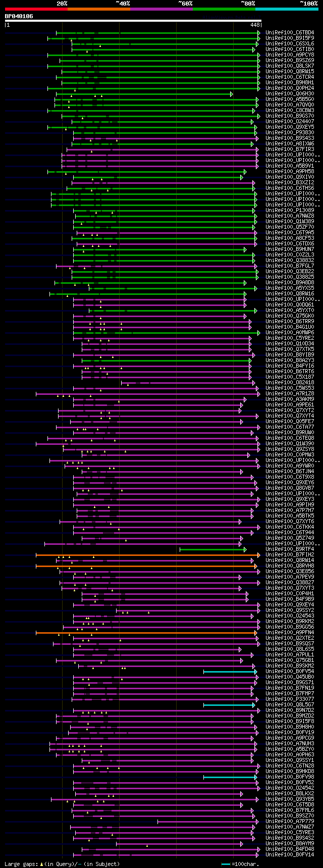Screen dimensions: 323x868
Task: Open the UniRef100_B9H8H1 entry
Action: 290,83
